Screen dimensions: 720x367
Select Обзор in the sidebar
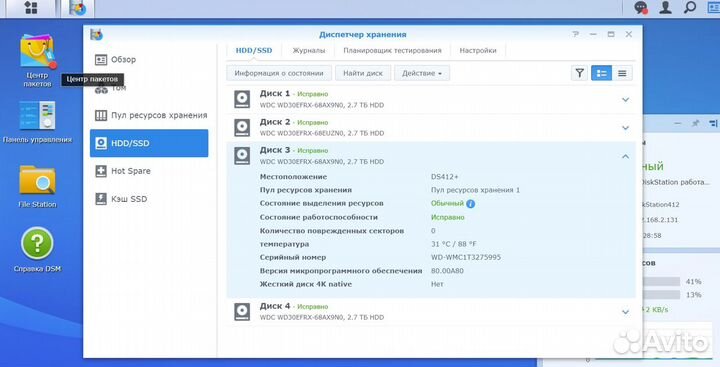point(149,59)
